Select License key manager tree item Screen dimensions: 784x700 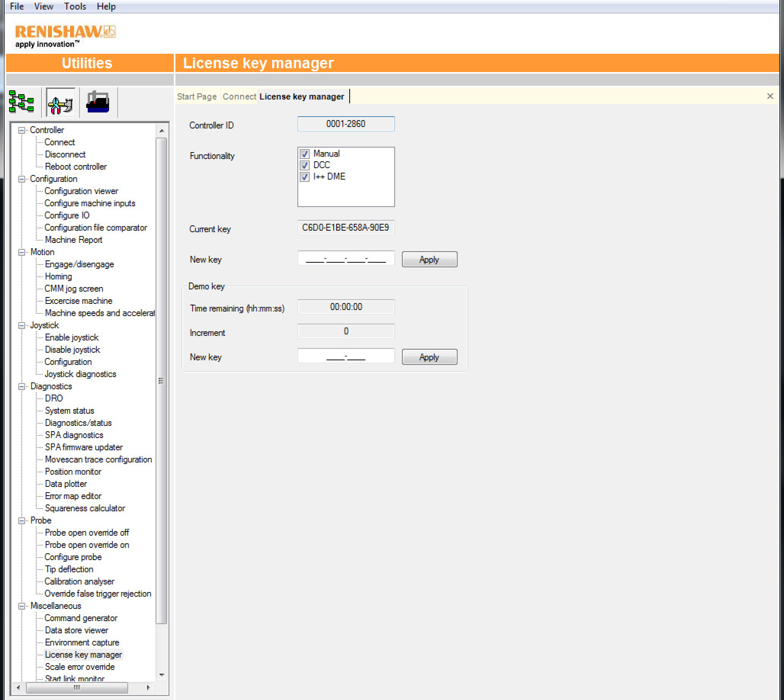click(84, 655)
